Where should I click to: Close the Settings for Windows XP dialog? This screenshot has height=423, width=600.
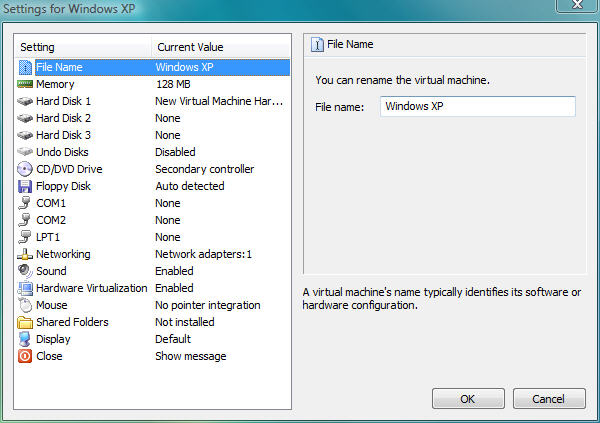tap(577, 5)
